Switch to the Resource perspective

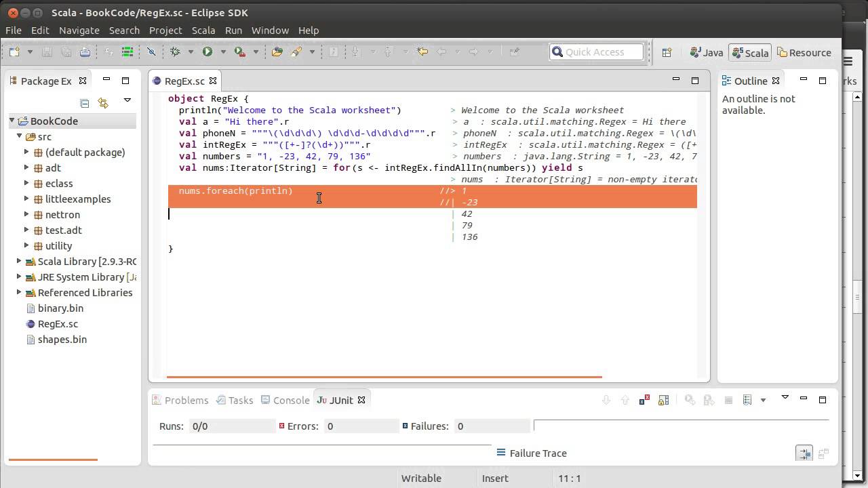(x=804, y=52)
